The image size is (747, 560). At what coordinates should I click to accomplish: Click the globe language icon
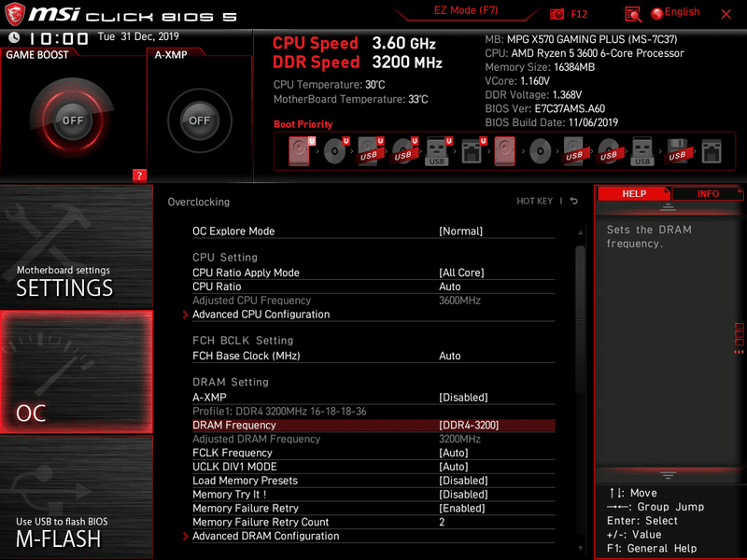tap(657, 14)
